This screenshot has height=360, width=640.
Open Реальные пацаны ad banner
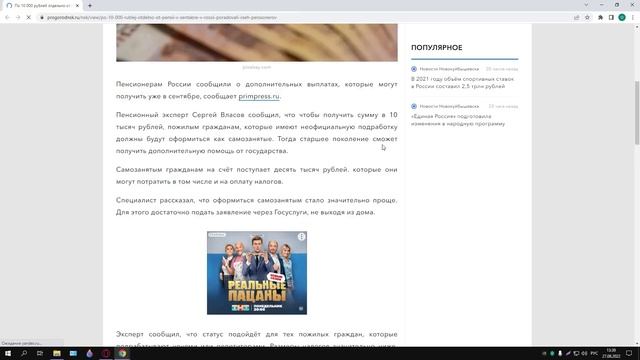coord(257,273)
